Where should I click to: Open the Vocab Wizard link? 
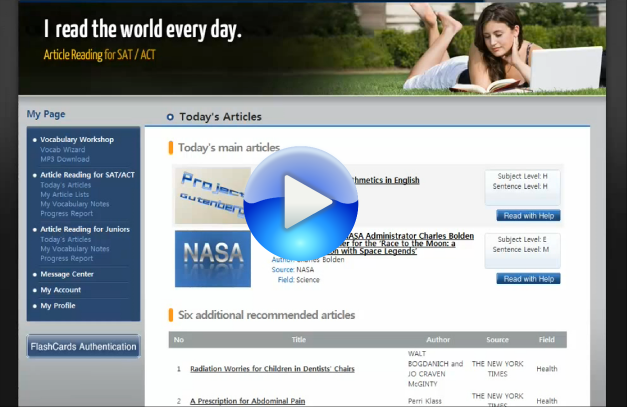62,150
